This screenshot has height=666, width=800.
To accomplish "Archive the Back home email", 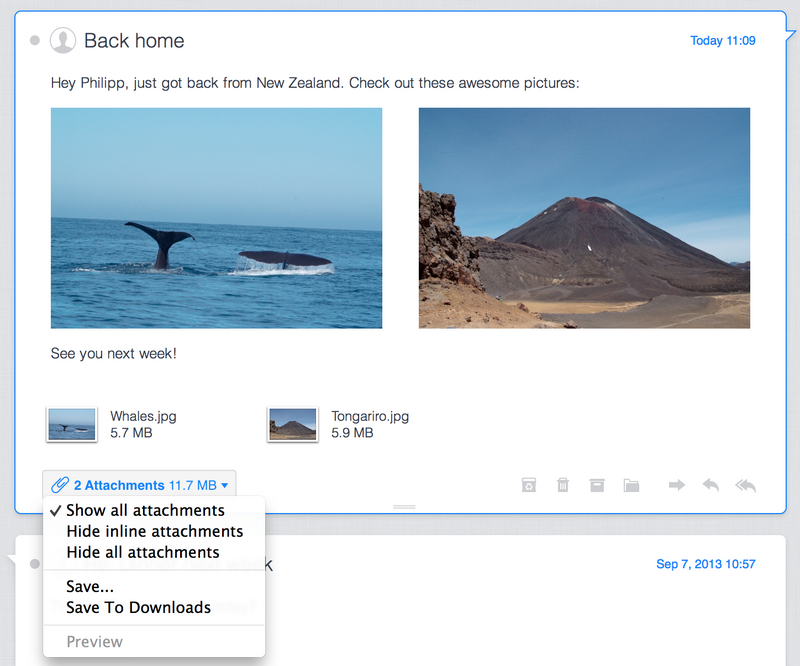I will point(596,485).
